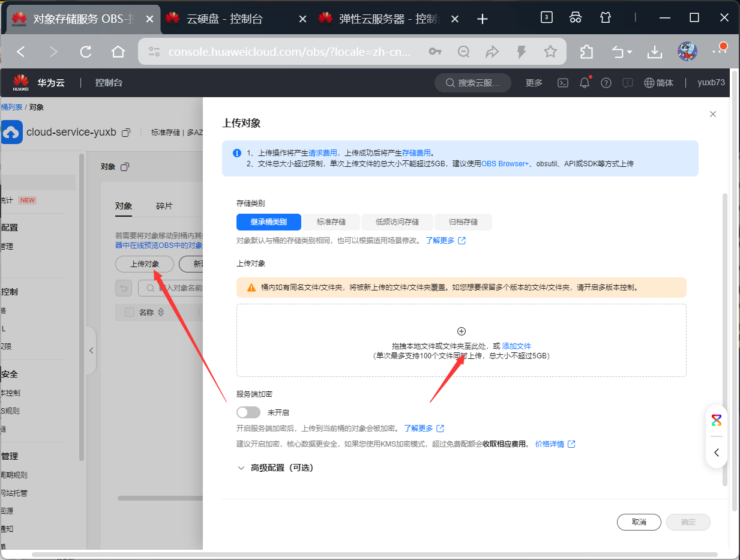Image resolution: width=740 pixels, height=560 pixels.
Task: Open 更多 menu in console header
Action: pos(534,83)
